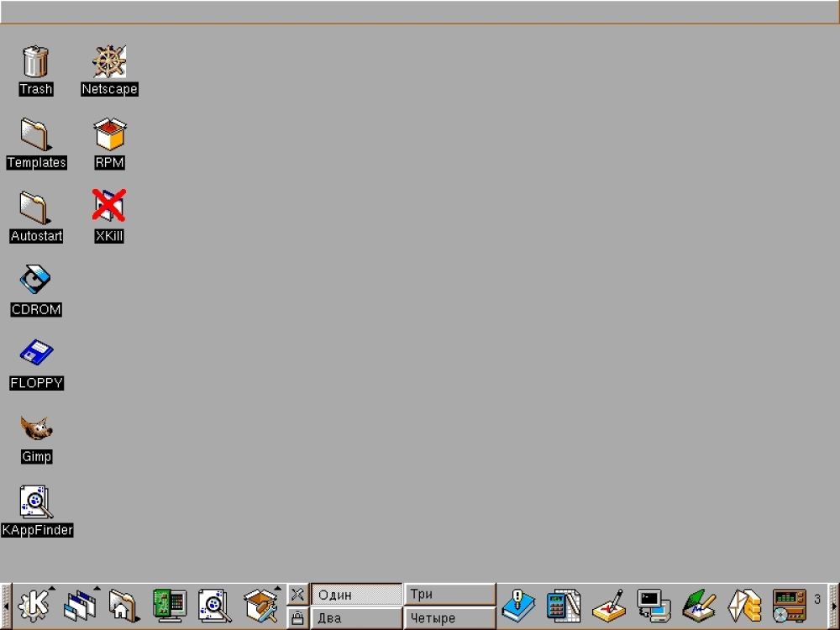Open KDE Help blue book icon
The height and width of the screenshot is (630, 840).
tap(517, 606)
